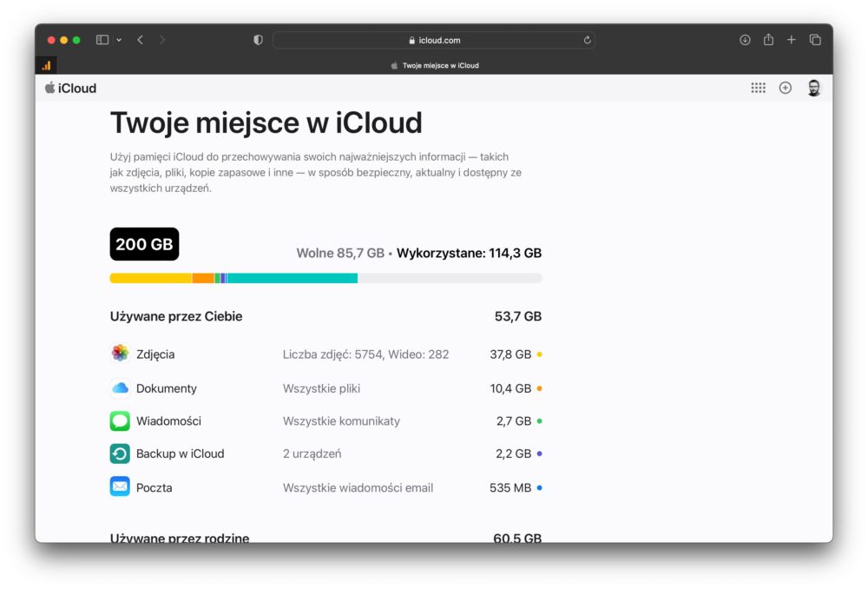The width and height of the screenshot is (868, 589).
Task: Select the Zdjęcia row label
Action: point(155,354)
